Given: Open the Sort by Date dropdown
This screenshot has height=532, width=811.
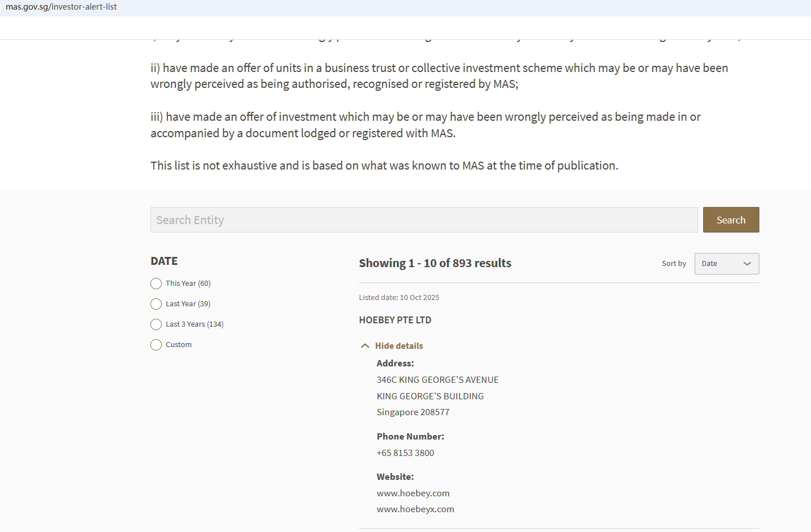Looking at the screenshot, I should pos(726,264).
